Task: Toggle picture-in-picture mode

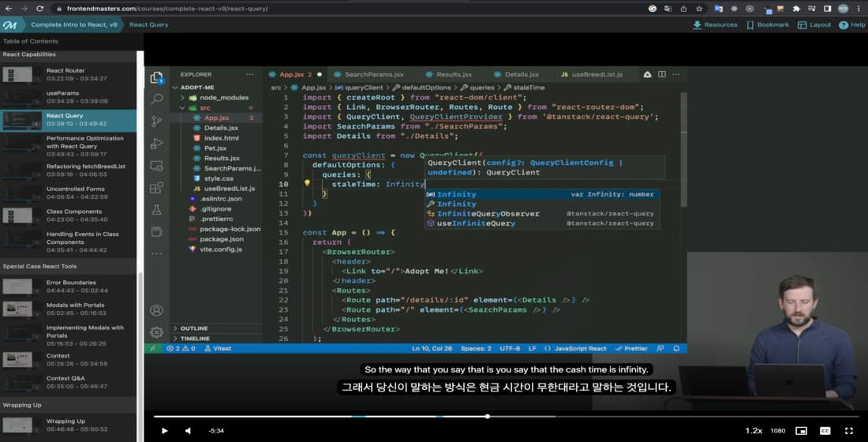Action: [x=801, y=430]
